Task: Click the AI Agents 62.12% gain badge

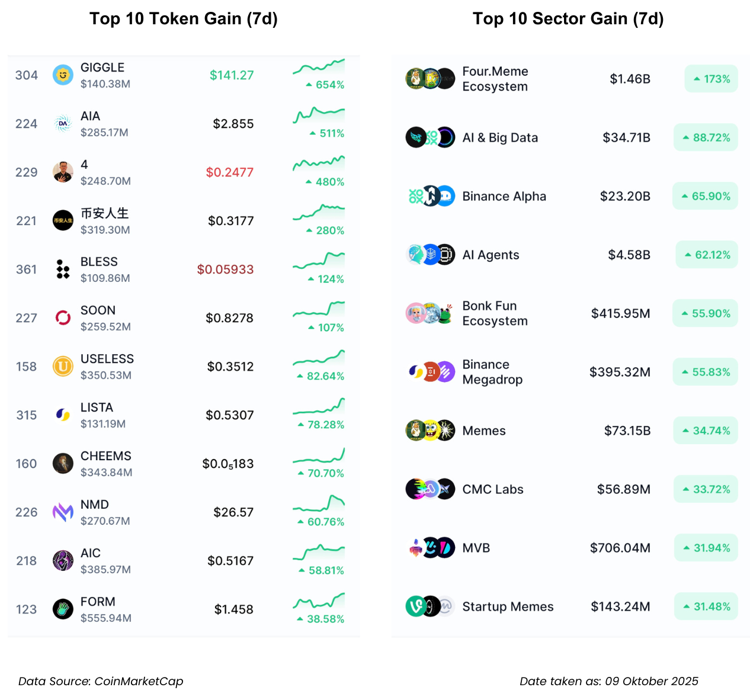Action: coord(707,255)
